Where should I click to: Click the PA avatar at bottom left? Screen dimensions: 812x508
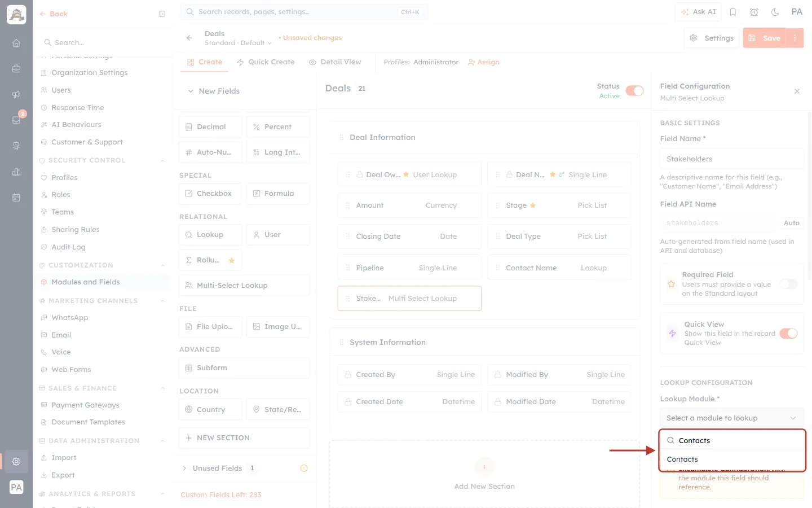pyautogui.click(x=16, y=488)
